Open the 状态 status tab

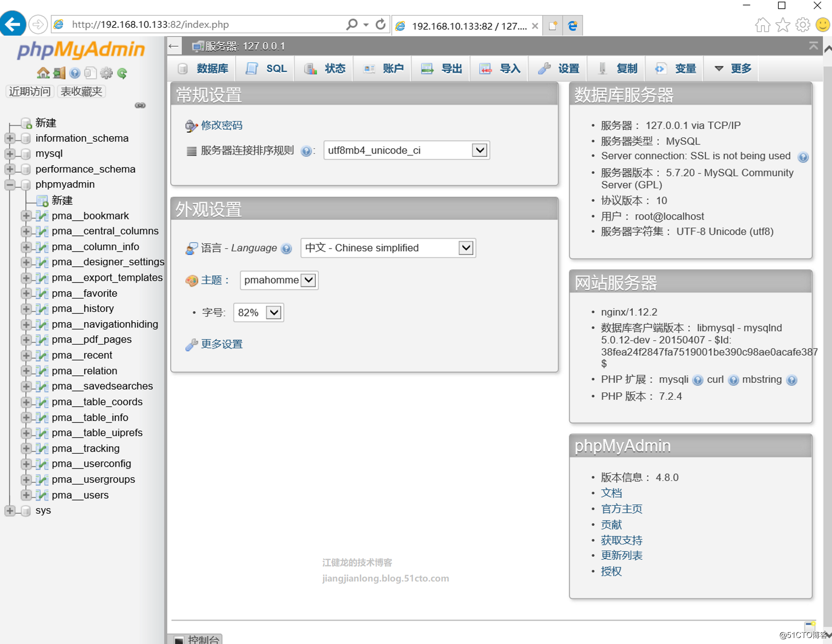325,69
